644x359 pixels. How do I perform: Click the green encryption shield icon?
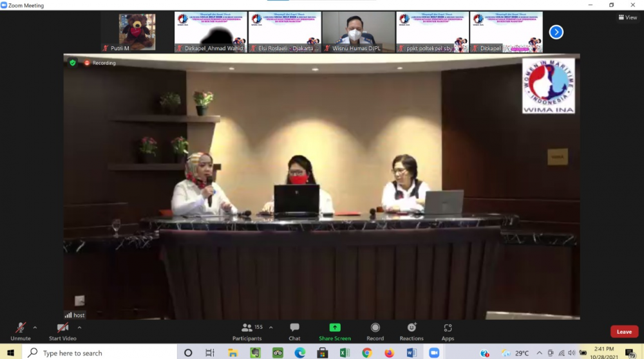tap(73, 63)
